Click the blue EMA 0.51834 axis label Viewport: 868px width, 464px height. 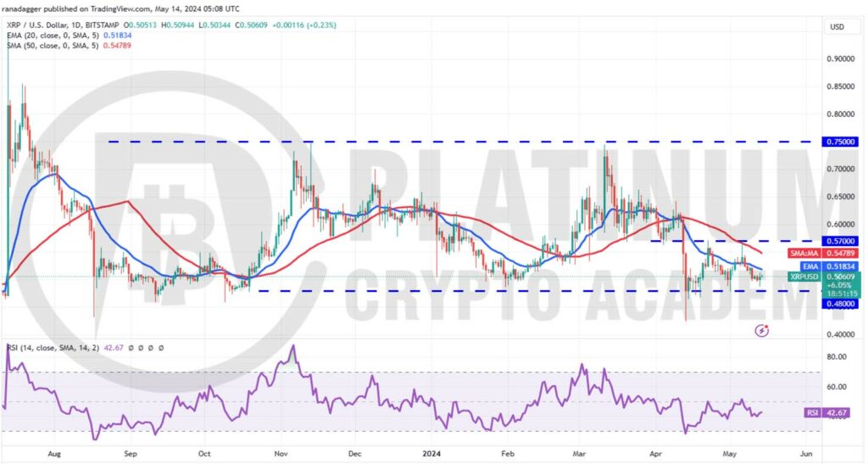click(x=829, y=267)
